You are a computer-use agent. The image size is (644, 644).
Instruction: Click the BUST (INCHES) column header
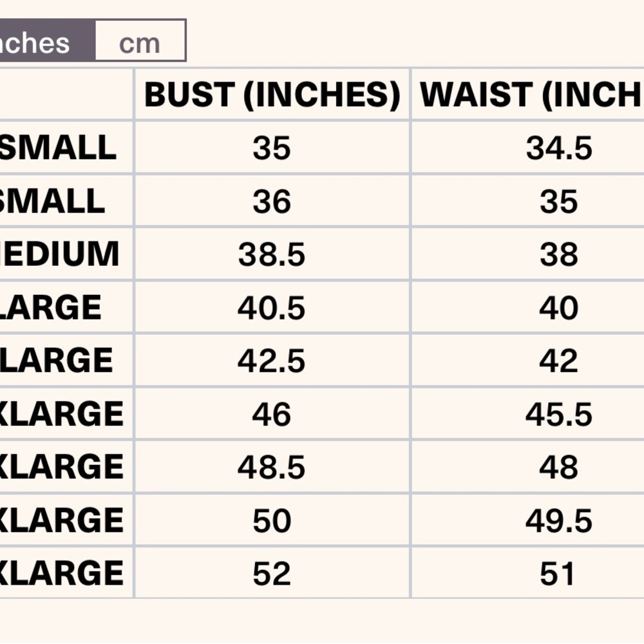pos(272,95)
